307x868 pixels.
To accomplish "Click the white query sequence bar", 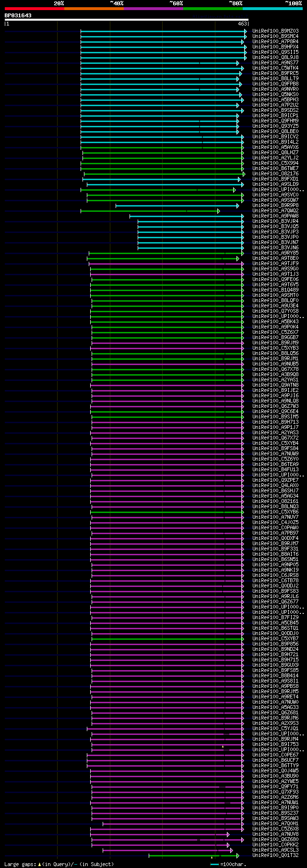I will click(127, 20).
